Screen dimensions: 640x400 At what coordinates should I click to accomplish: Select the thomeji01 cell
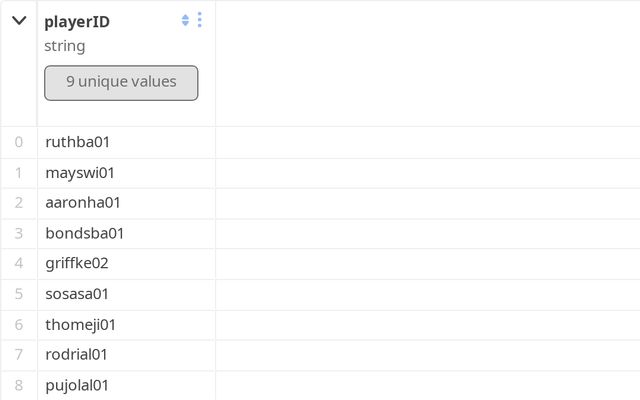pyautogui.click(x=81, y=324)
